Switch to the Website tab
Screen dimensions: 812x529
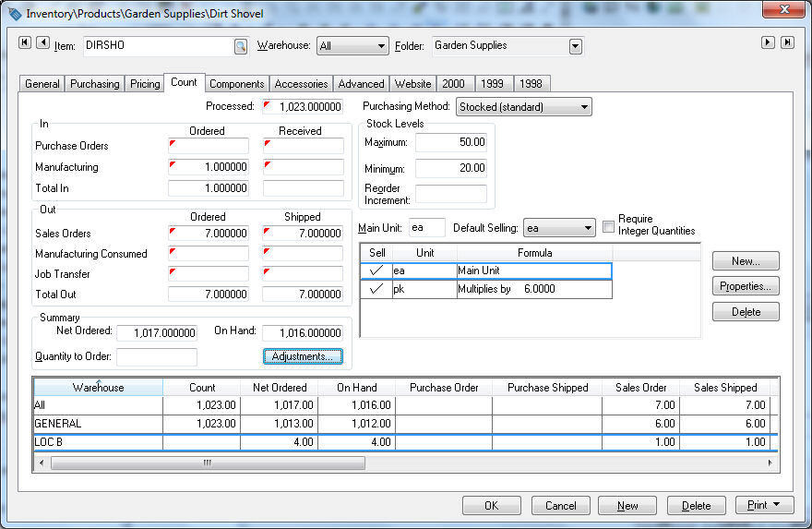412,84
